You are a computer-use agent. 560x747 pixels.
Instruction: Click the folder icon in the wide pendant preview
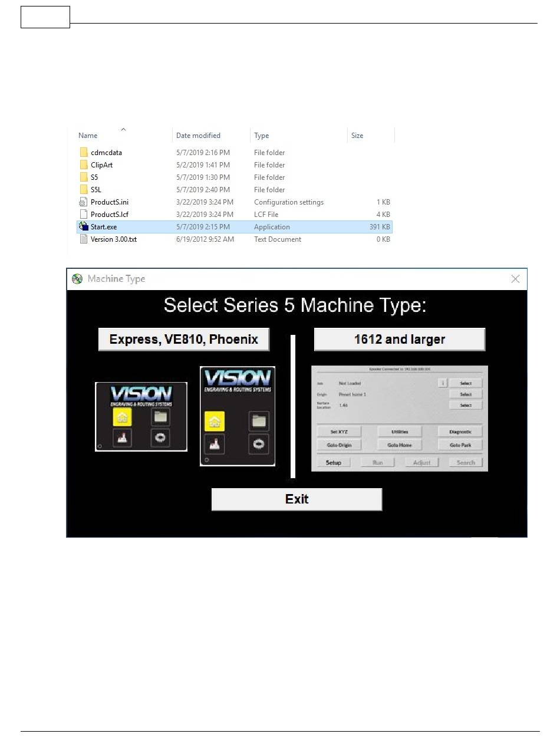pos(160,417)
